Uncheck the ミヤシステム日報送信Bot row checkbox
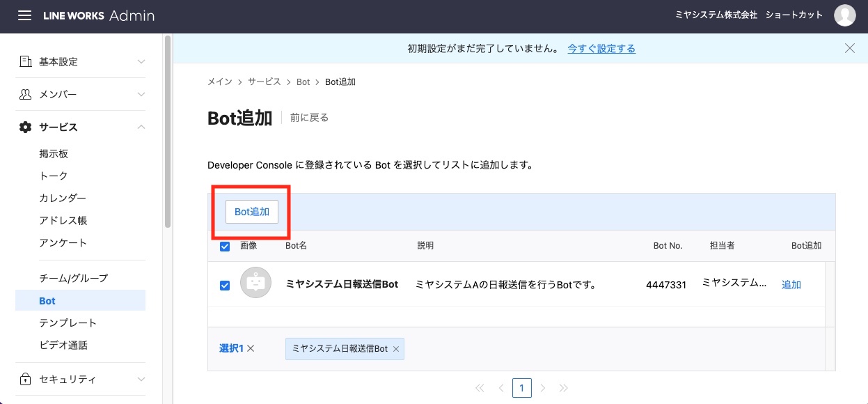868x404 pixels. [x=225, y=285]
